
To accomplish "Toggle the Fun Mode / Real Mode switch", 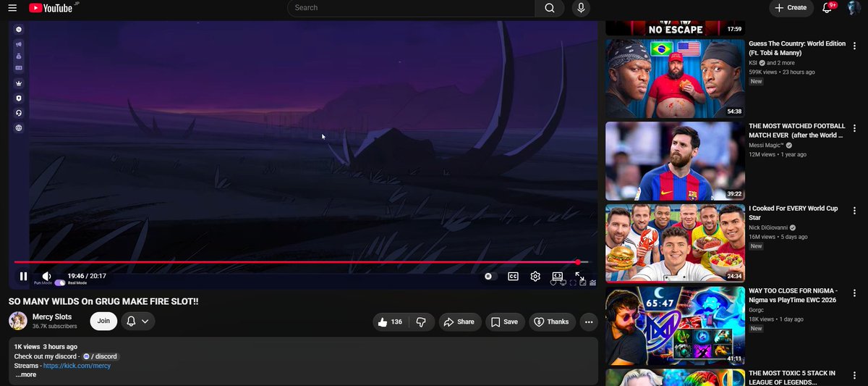I will 60,283.
